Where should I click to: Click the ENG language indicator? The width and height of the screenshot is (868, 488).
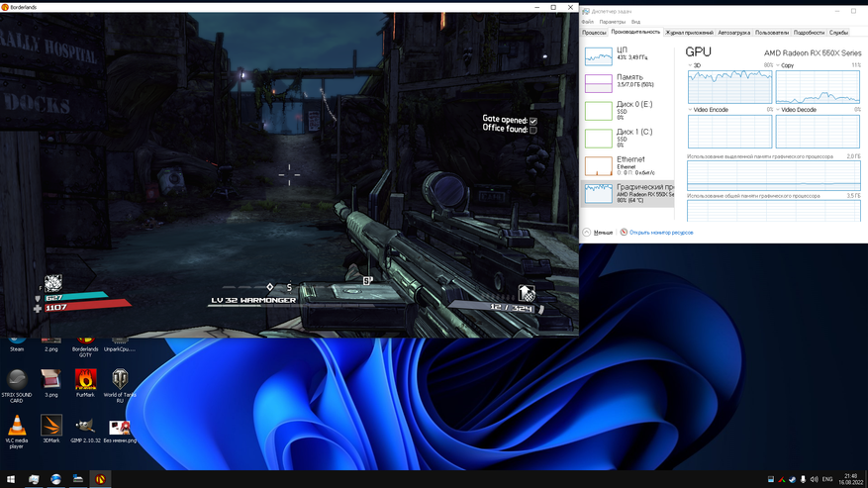pyautogui.click(x=827, y=480)
